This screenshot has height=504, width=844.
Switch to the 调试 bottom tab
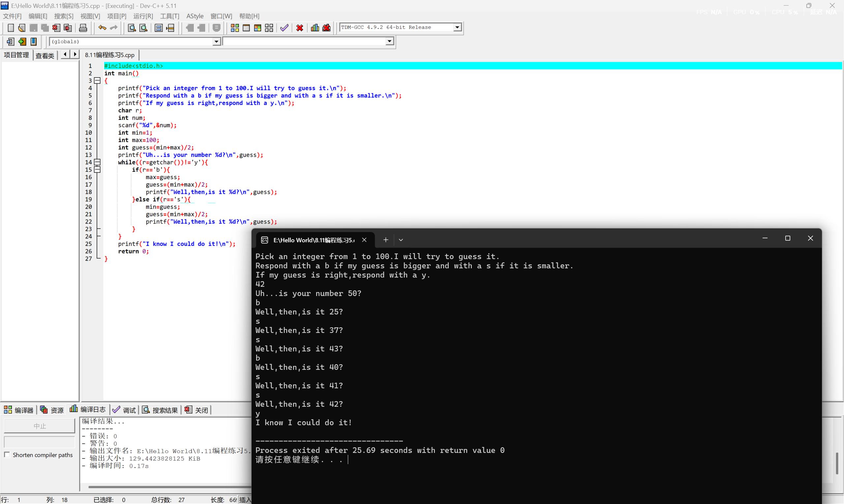click(125, 410)
